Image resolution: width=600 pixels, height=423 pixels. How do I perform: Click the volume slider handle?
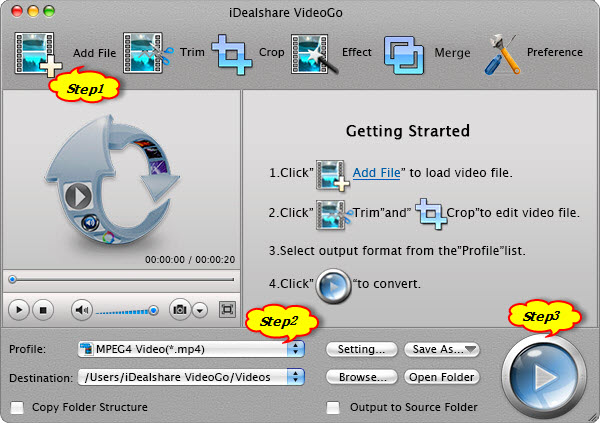click(153, 310)
